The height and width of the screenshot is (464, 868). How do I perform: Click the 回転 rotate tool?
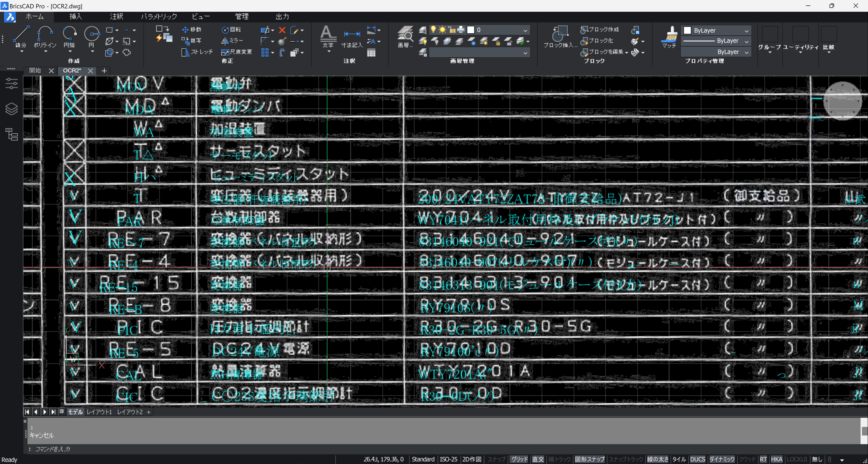pos(231,30)
